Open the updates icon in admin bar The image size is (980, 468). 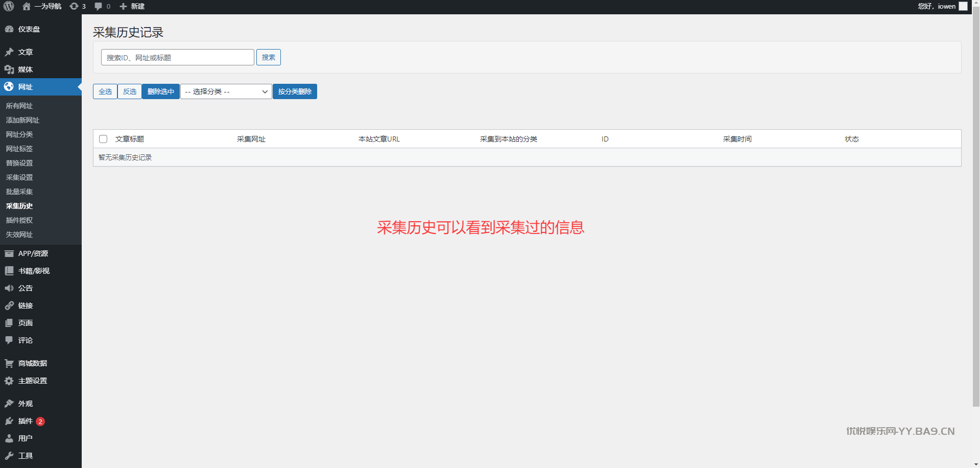[x=75, y=6]
